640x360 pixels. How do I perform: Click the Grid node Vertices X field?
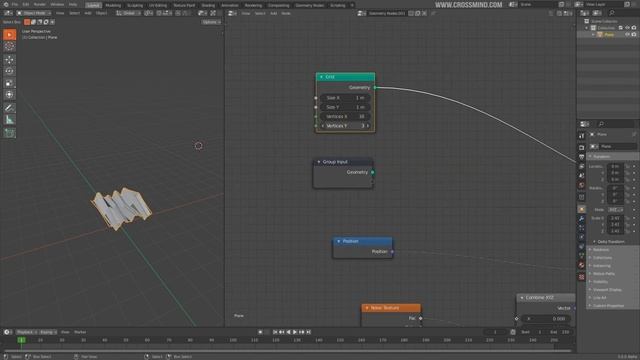[x=345, y=117]
